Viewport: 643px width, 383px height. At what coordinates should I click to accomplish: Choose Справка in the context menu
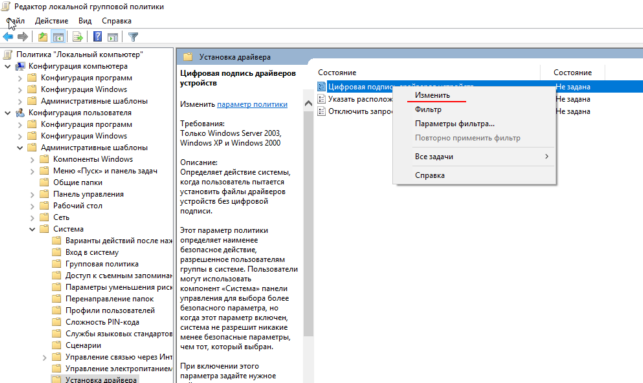(430, 175)
